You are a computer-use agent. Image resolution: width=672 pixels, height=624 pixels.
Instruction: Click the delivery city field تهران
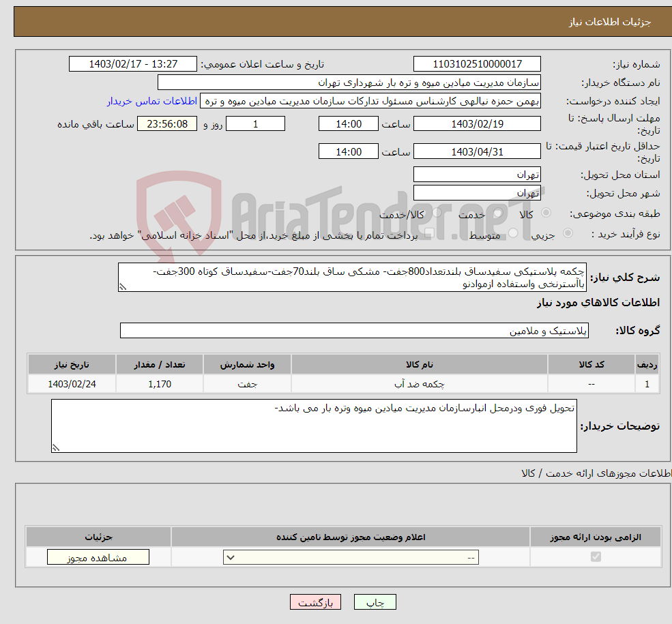477,193
